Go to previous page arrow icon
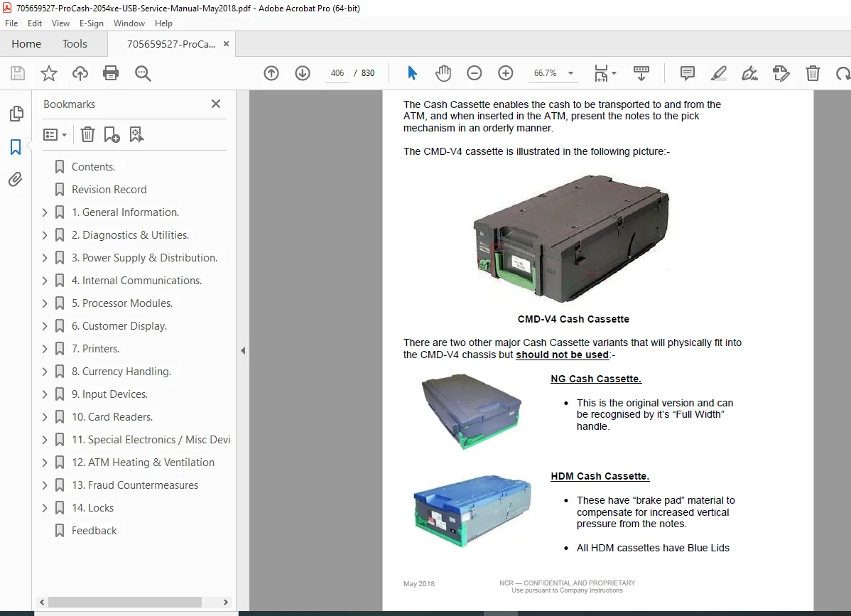The image size is (851, 616). coord(271,72)
